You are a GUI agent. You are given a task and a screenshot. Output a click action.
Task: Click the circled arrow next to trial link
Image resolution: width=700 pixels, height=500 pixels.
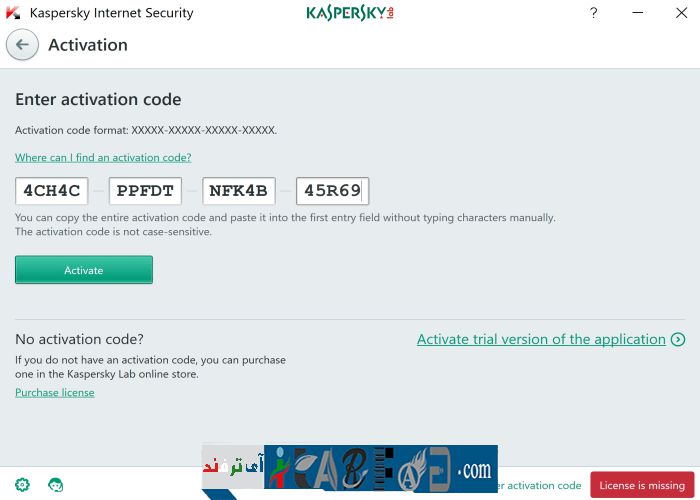(x=678, y=340)
